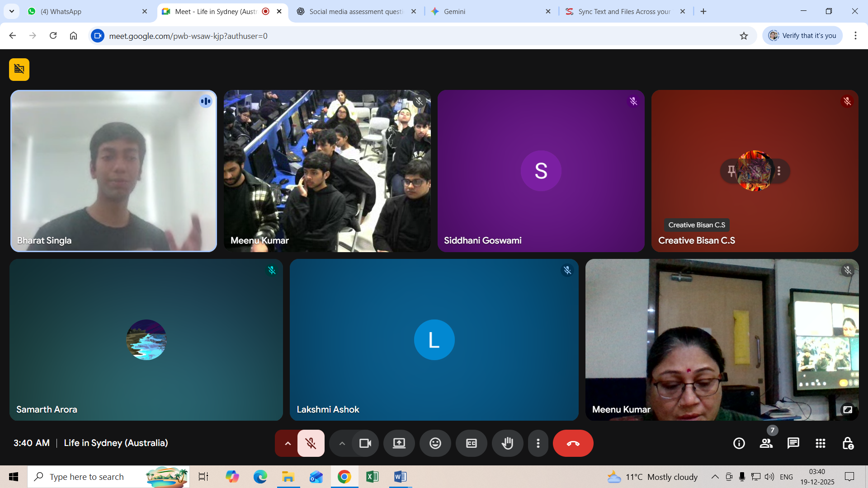Click the red leave call button

[x=573, y=443]
